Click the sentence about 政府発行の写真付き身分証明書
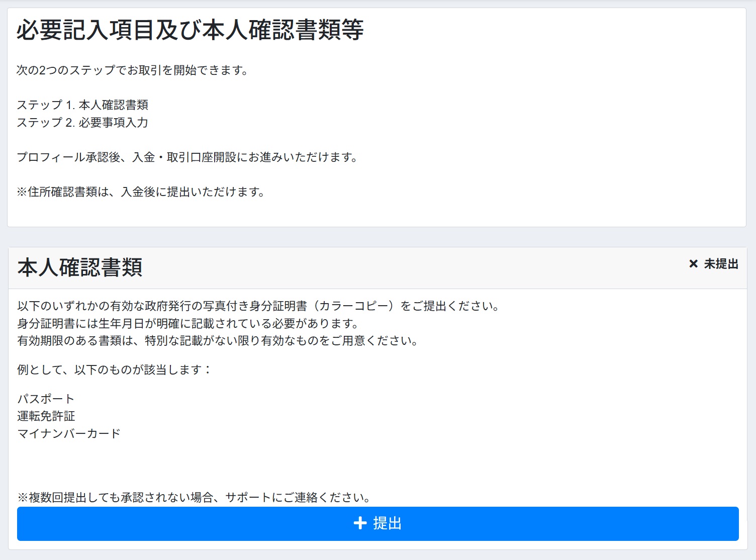This screenshot has width=756, height=560. pyautogui.click(x=258, y=306)
